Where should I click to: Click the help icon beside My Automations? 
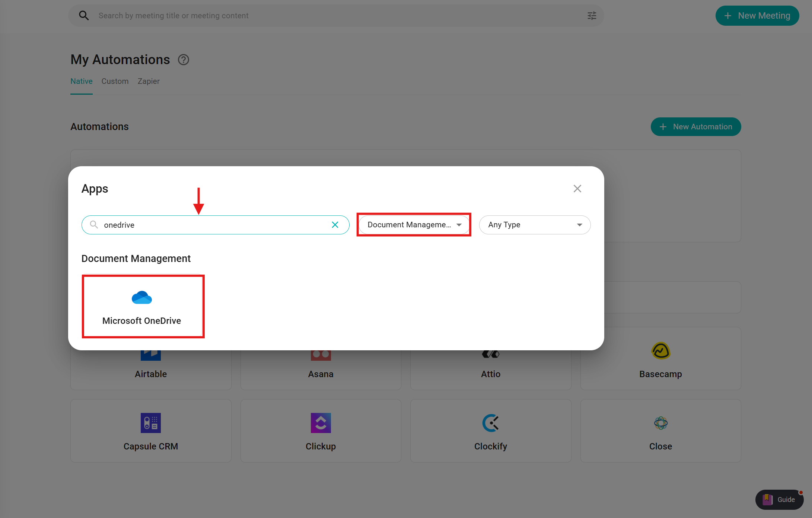(183, 60)
